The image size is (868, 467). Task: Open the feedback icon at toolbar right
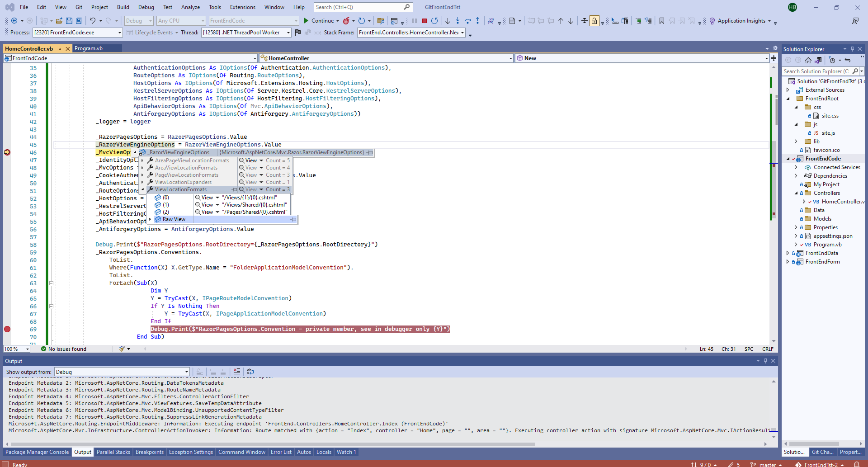(x=855, y=21)
